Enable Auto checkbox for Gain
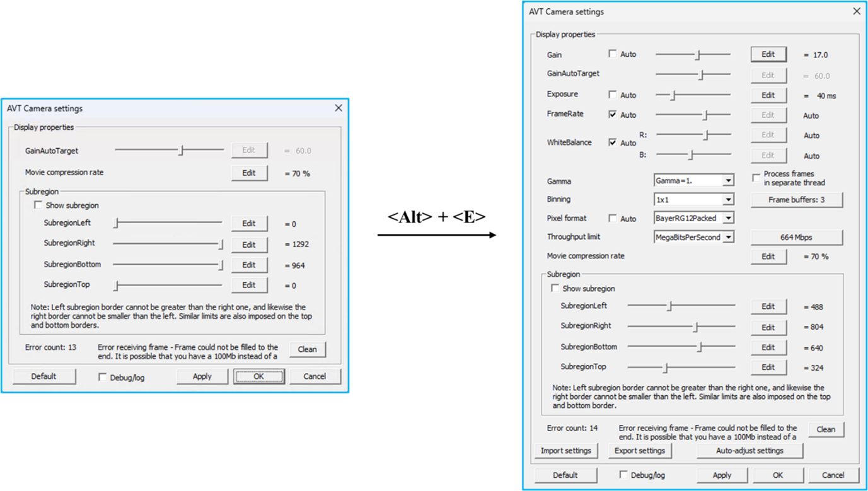The height and width of the screenshot is (491, 868). pos(613,54)
